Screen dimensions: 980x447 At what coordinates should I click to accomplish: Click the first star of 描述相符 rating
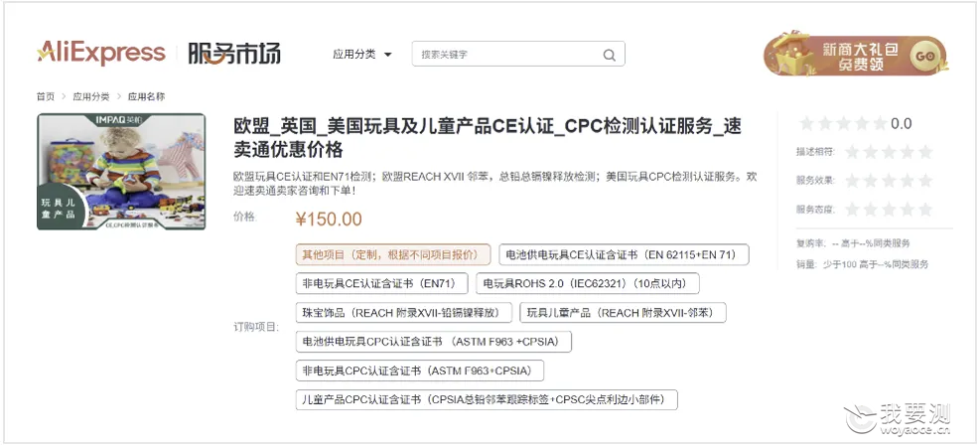pyautogui.click(x=851, y=152)
